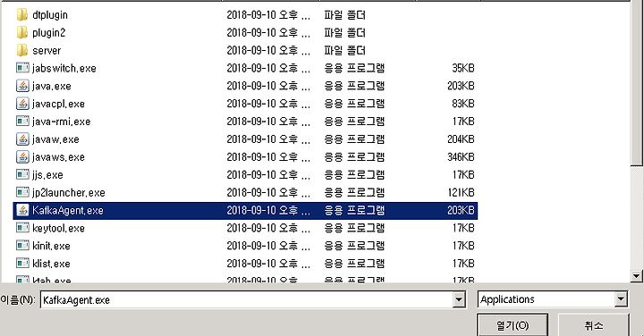This screenshot has width=644, height=336.
Task: Click the date cell of server folder
Action: click(268, 50)
